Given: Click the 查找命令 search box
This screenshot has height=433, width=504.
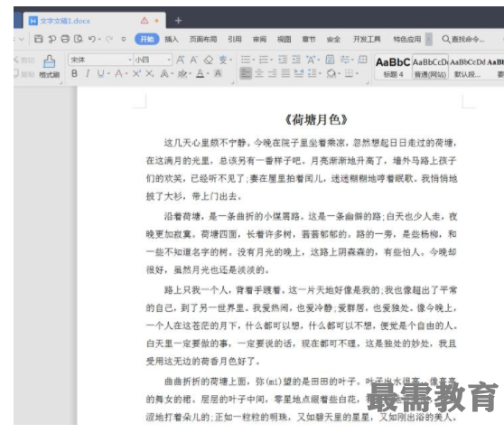Looking at the screenshot, I should [x=463, y=39].
